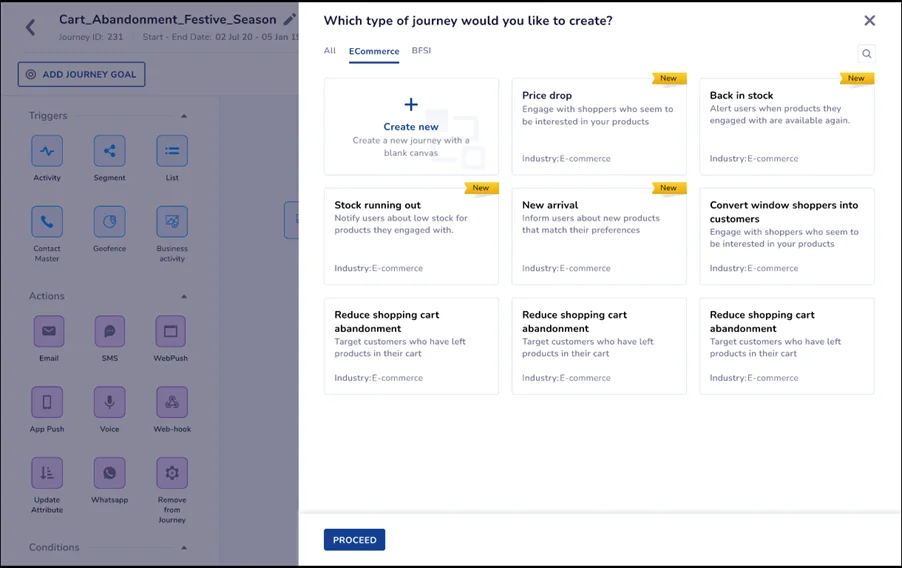
Task: Switch to the All tab
Action: (330, 51)
